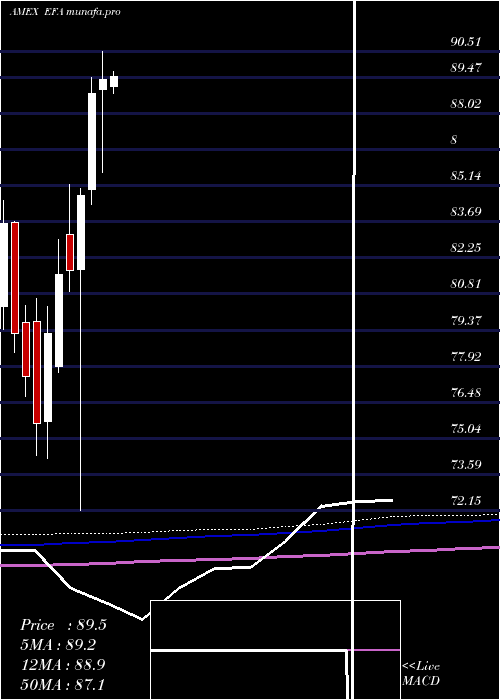Image resolution: width=500 pixels, height=700 pixels.
Task: Click the <<Live MACD label
Action: 421,673
